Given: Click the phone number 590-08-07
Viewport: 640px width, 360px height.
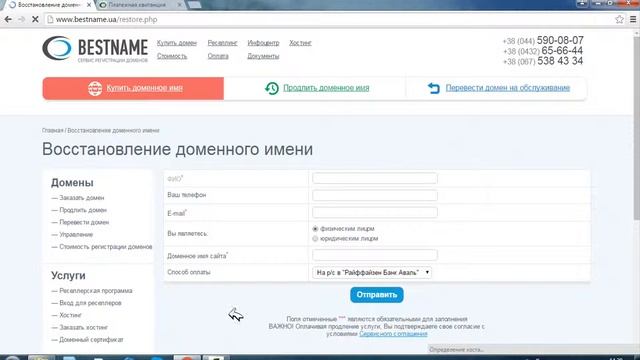Looking at the screenshot, I should coord(560,40).
